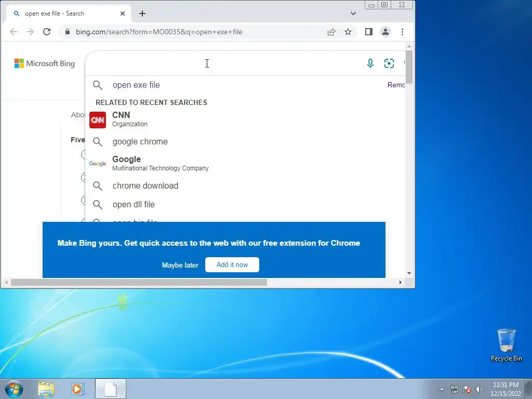Open Action Center flag icon
Viewport: 532px width, 399px height.
click(467, 389)
